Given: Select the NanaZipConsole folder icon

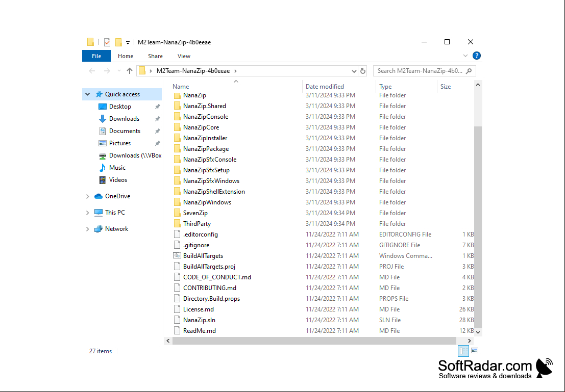Looking at the screenshot, I should [x=177, y=117].
